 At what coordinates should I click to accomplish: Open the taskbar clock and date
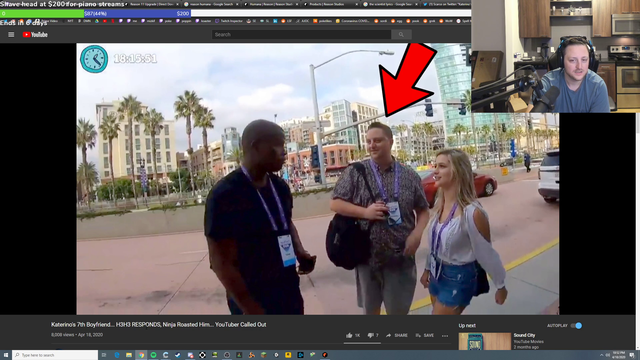point(619,355)
